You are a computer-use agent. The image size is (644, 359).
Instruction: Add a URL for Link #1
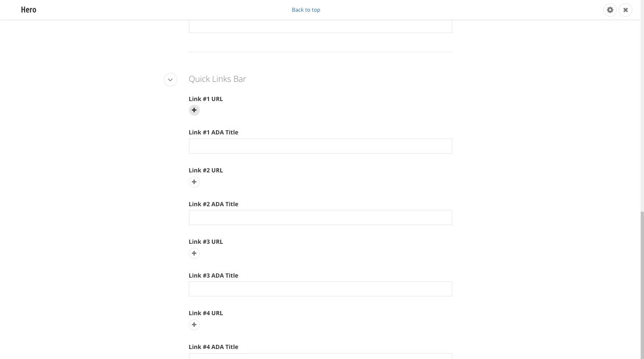194,110
